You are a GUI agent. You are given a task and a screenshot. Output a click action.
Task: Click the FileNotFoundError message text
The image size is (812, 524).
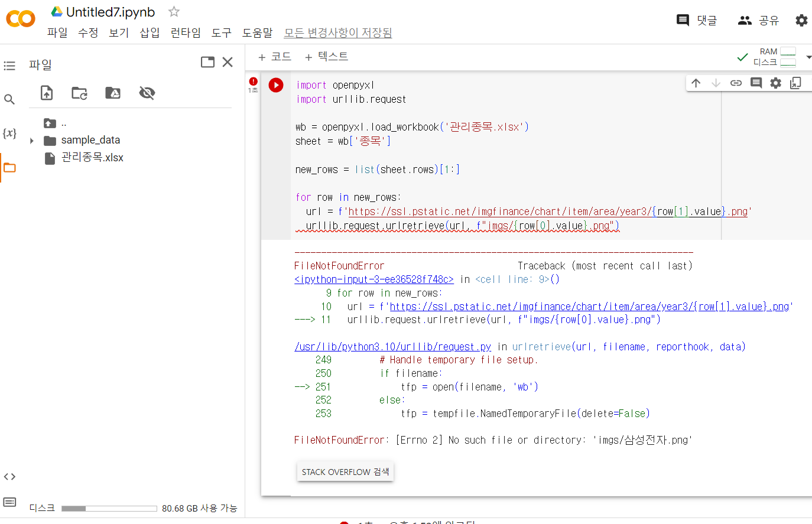pyautogui.click(x=493, y=440)
